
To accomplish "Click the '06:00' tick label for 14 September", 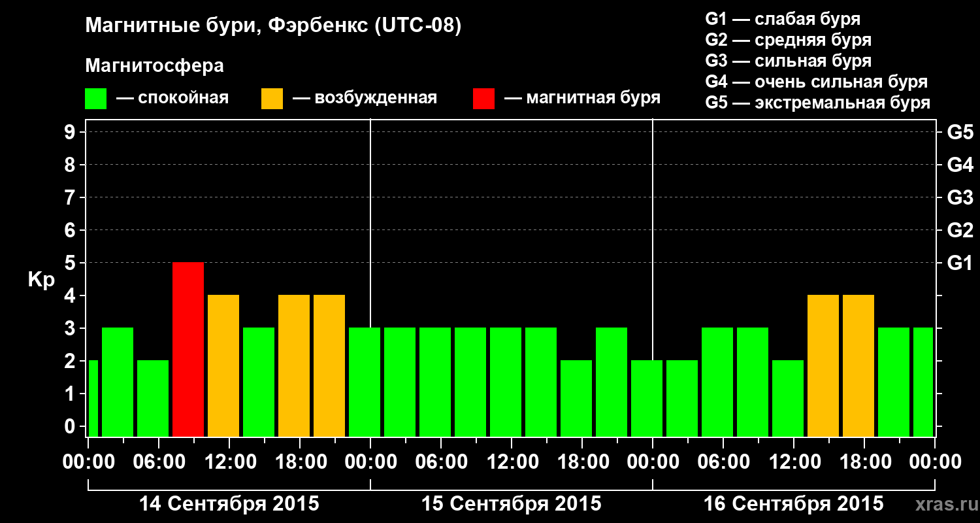I will 159,462.
